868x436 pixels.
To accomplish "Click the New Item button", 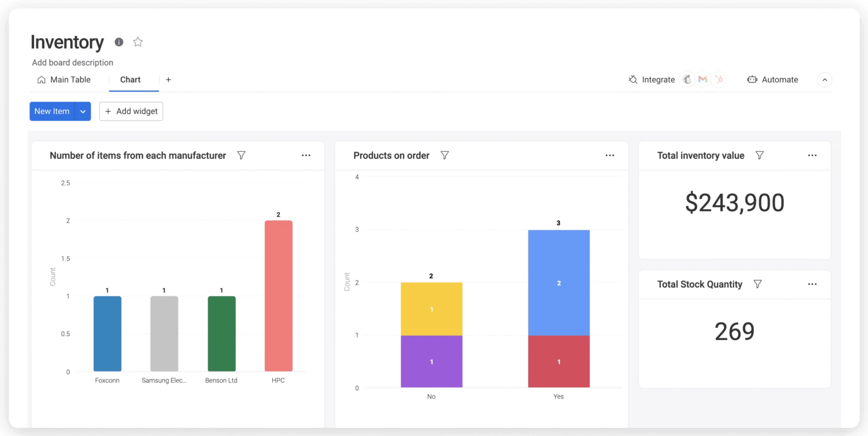I will point(52,111).
